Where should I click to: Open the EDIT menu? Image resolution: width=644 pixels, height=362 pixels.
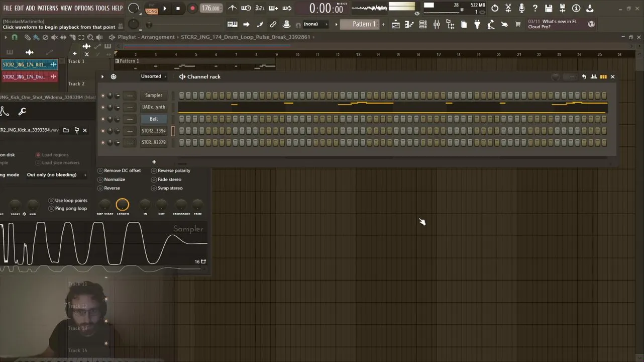(x=19, y=8)
